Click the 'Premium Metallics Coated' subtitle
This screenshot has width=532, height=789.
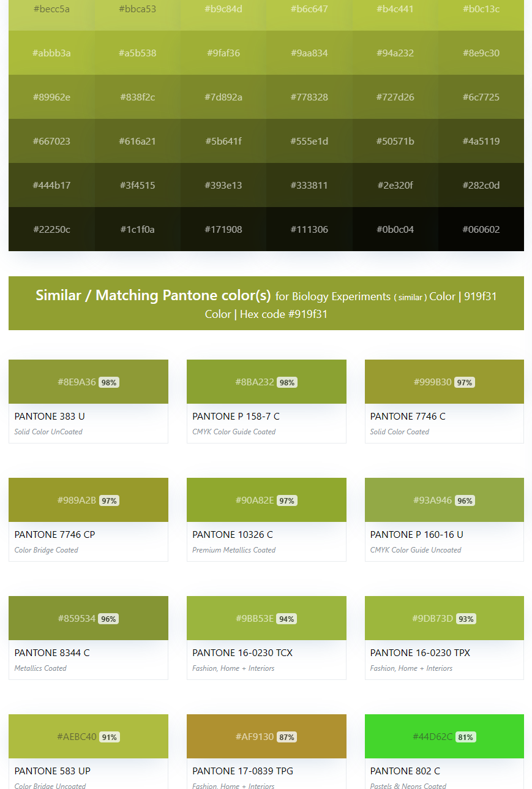[234, 550]
